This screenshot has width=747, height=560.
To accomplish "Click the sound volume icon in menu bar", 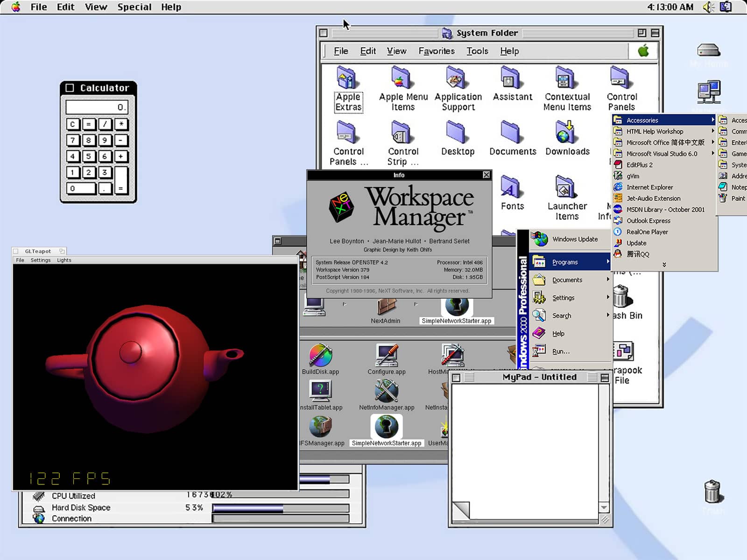I will click(709, 7).
